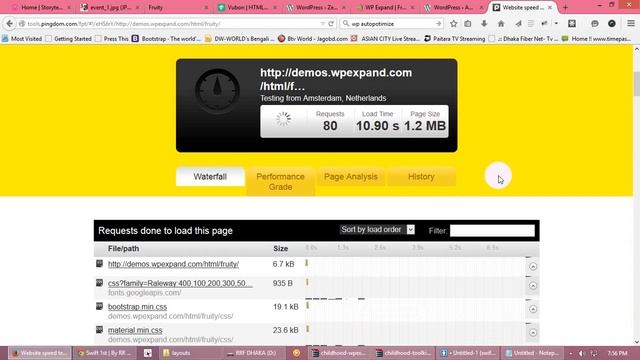This screenshot has width=640, height=360.
Task: Click the round black extension icon in the toolbar
Action: 611,24
